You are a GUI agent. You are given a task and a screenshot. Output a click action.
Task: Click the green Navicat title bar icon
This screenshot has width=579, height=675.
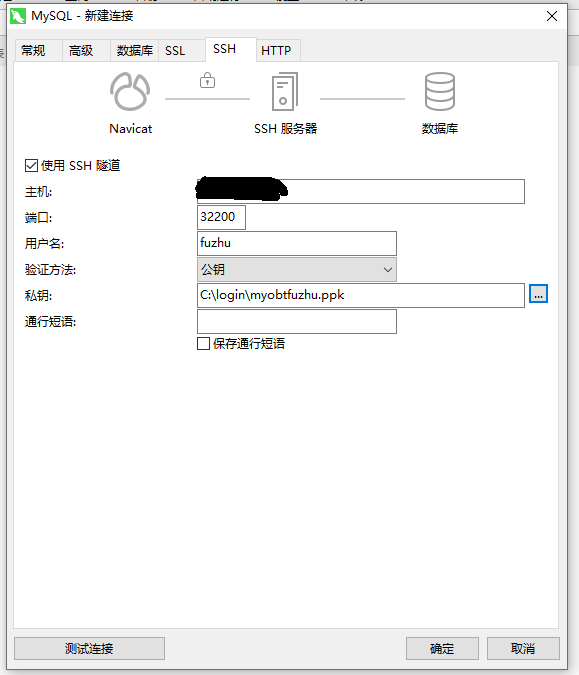coord(18,16)
